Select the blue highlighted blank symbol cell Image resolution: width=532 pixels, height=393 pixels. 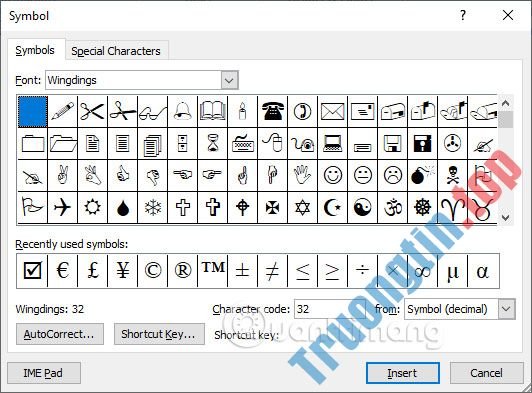(33, 112)
